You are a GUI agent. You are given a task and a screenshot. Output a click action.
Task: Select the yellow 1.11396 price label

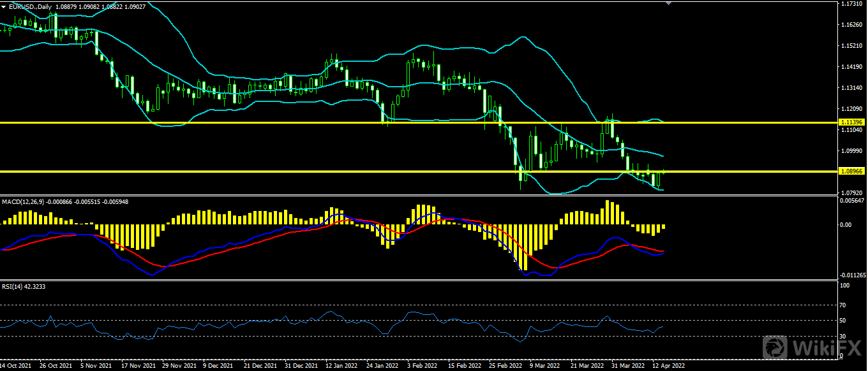point(852,122)
